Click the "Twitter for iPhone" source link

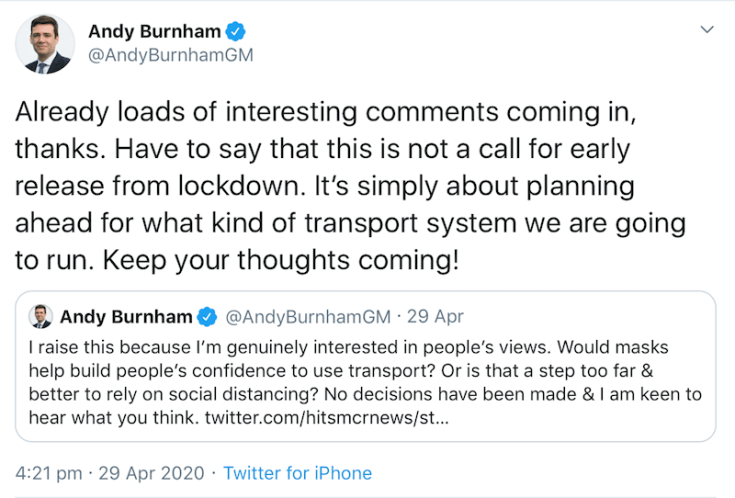(x=297, y=473)
